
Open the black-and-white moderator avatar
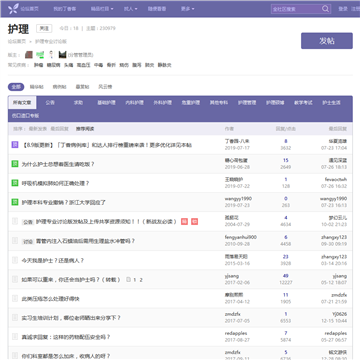[62, 54]
